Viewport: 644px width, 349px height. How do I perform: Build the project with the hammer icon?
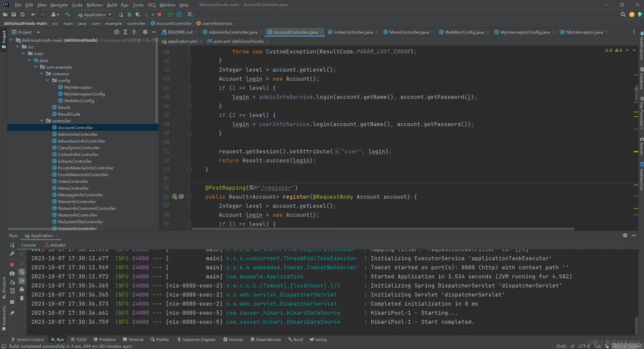click(68, 14)
